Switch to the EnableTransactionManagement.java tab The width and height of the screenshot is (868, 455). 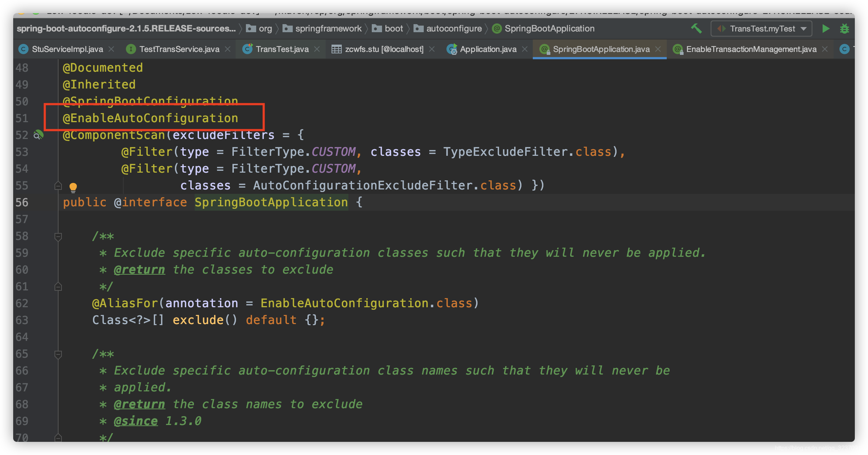point(751,49)
